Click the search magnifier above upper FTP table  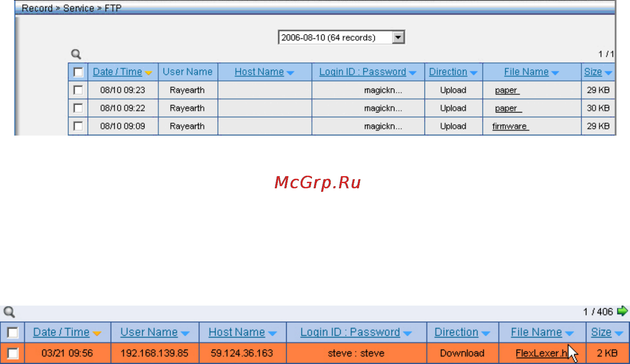pos(76,54)
